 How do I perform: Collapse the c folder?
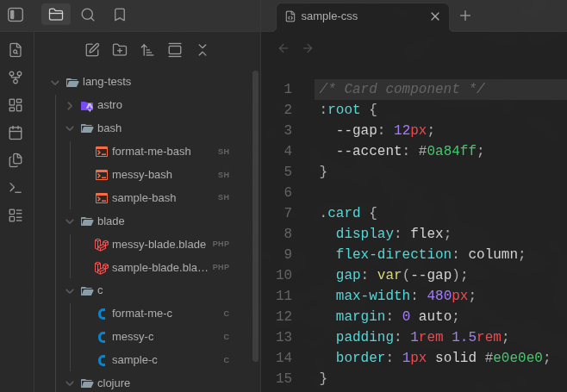click(x=70, y=290)
